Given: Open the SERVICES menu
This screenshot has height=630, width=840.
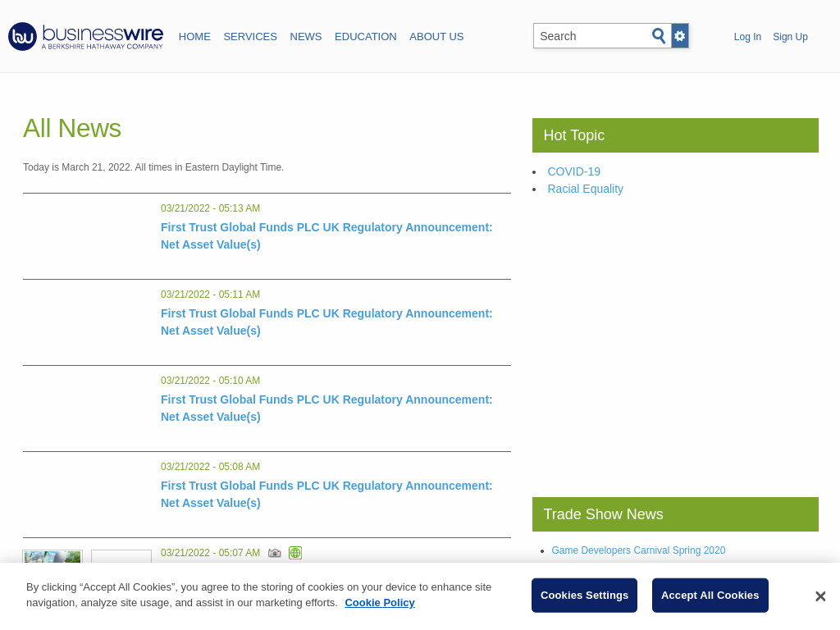Looking at the screenshot, I should click(x=250, y=36).
